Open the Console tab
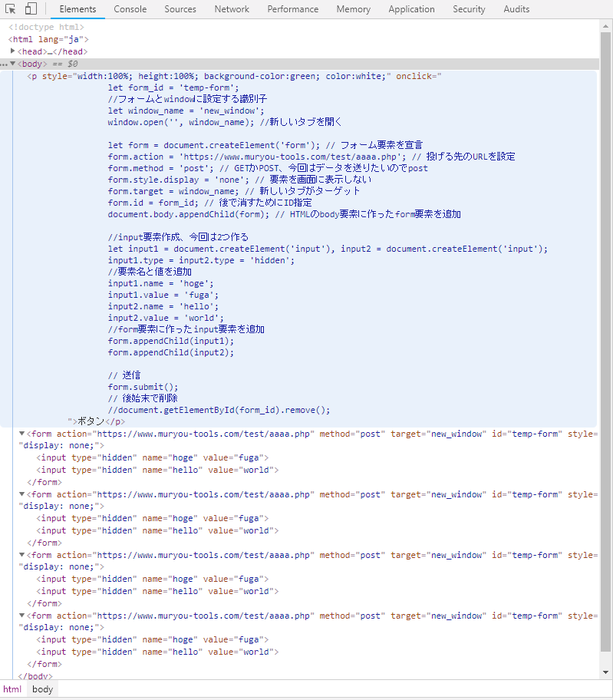 (x=130, y=9)
